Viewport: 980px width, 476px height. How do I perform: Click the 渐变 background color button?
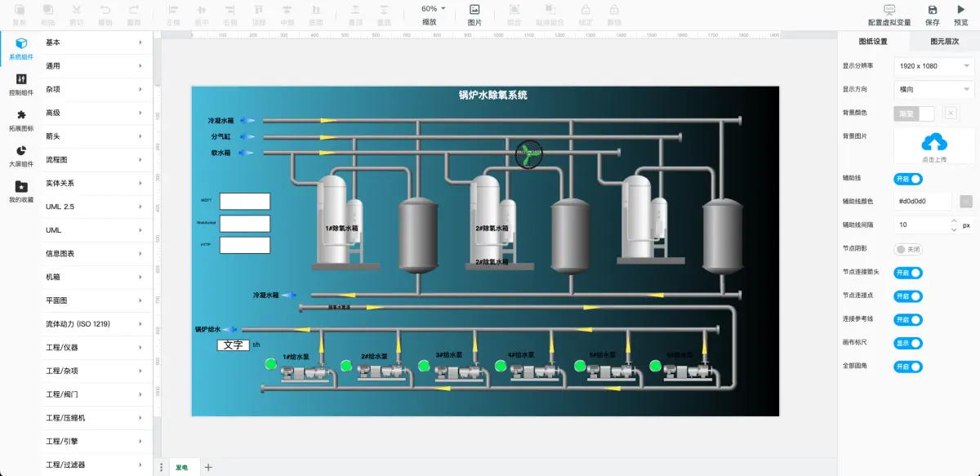[906, 113]
